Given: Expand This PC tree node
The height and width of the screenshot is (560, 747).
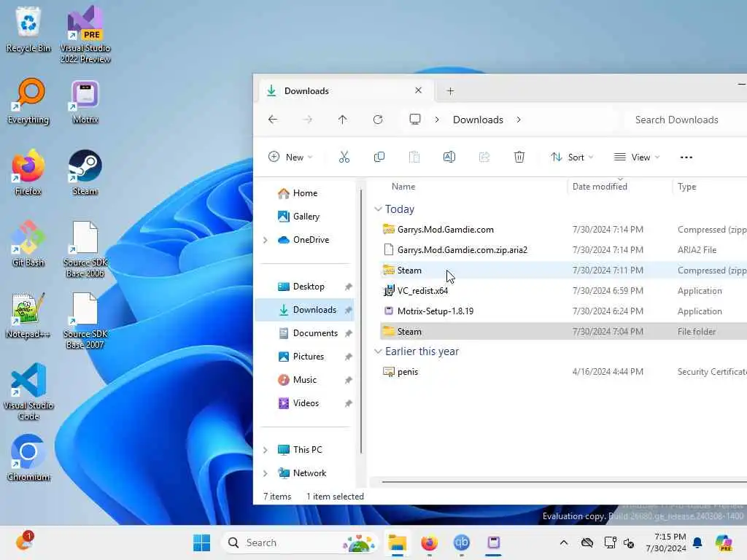Looking at the screenshot, I should click(266, 450).
